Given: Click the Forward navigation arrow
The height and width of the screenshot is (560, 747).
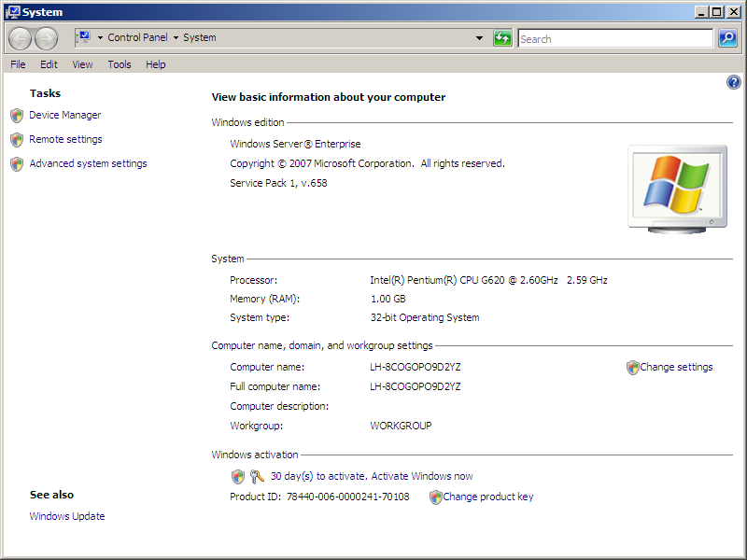Looking at the screenshot, I should 46,38.
